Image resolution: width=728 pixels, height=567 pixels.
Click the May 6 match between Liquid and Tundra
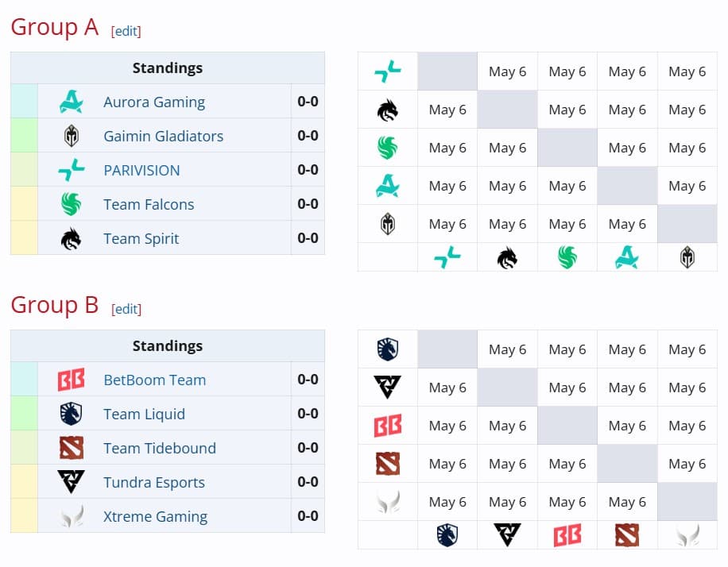point(507,349)
